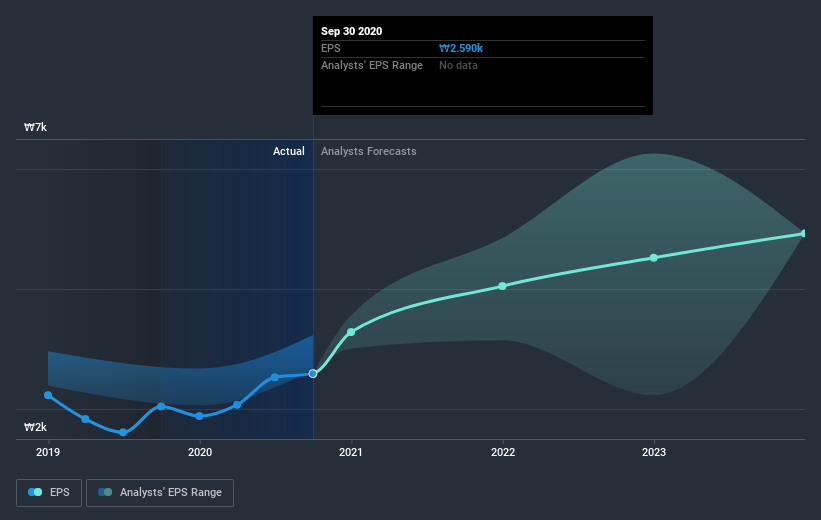Select the forecast data point at 2021
821x520 pixels.
351,332
